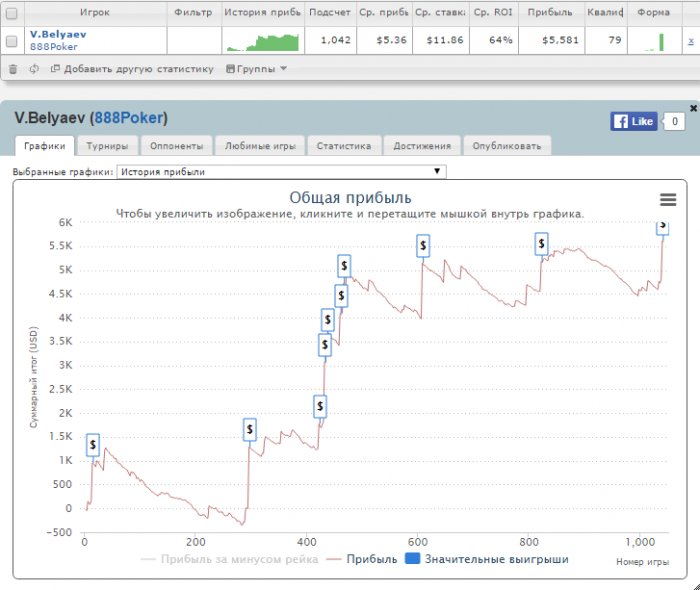This screenshot has height=590, width=700.
Task: Click the big win marker near 4.5K
Action: tap(341, 295)
